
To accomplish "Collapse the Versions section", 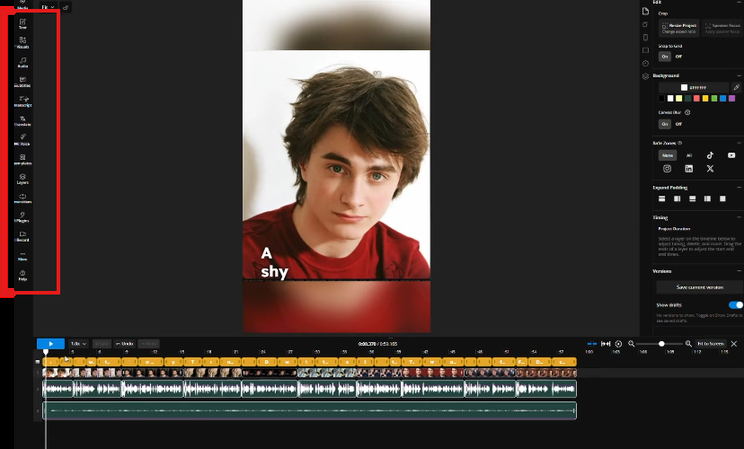I will pos(739,271).
